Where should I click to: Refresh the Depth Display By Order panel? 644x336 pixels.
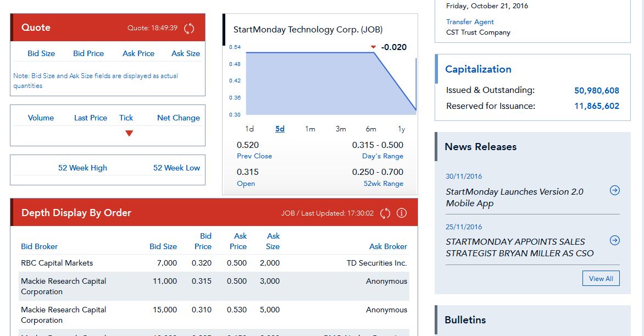pyautogui.click(x=385, y=213)
